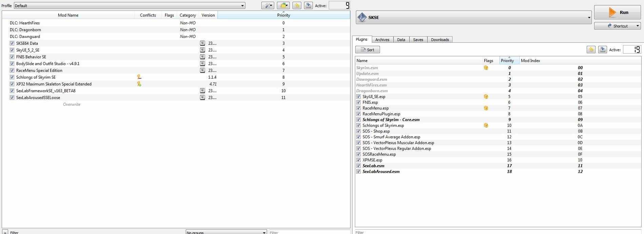
Task: Click the flag box icon for SkyUI_SE.esp
Action: (486, 97)
